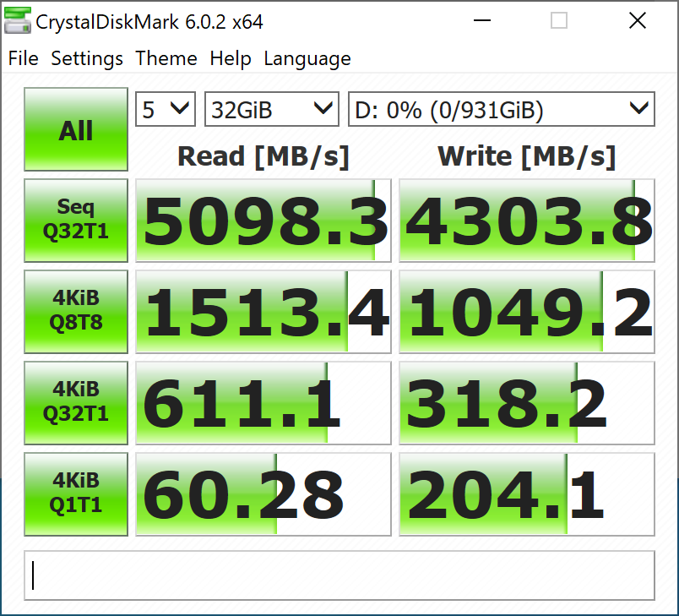This screenshot has width=679, height=616.
Task: Click the Write [MB/s] column header
Action: click(x=527, y=156)
